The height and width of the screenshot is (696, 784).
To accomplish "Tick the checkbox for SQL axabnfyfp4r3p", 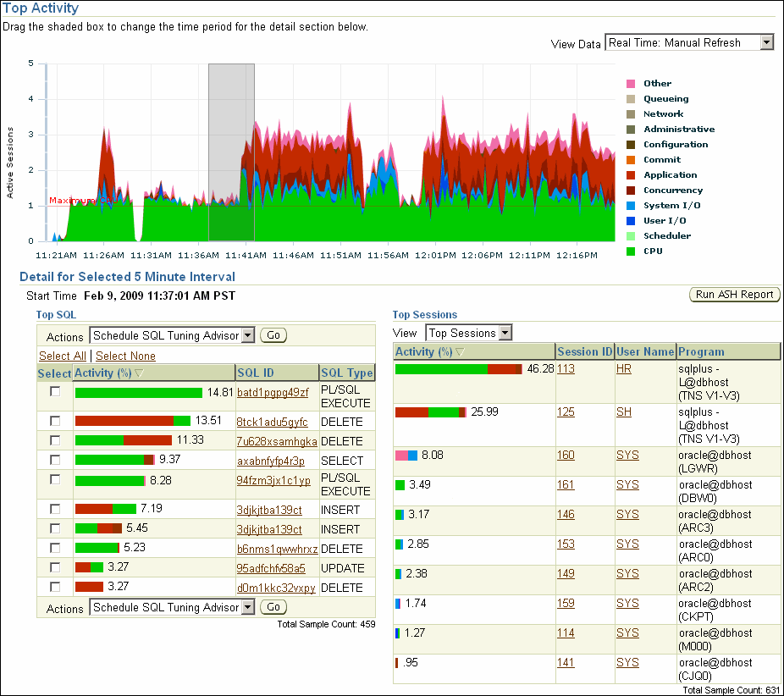I will [55, 460].
